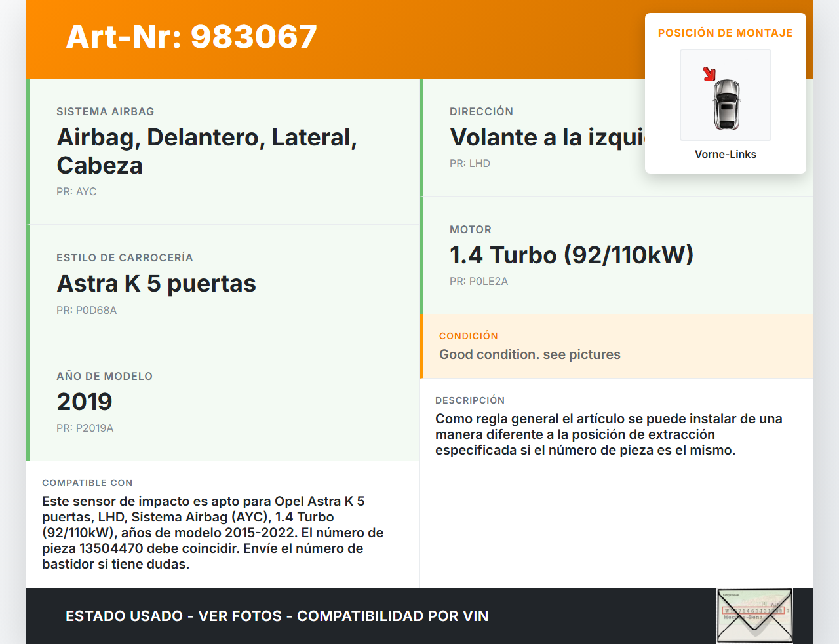Select the PR: LHD code
This screenshot has height=644, width=839.
pyautogui.click(x=469, y=163)
